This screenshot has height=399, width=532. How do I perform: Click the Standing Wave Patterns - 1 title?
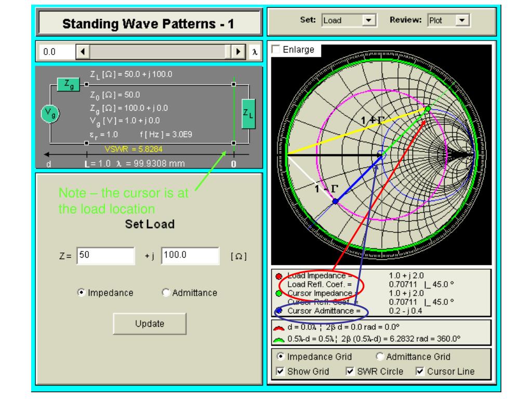coord(148,24)
